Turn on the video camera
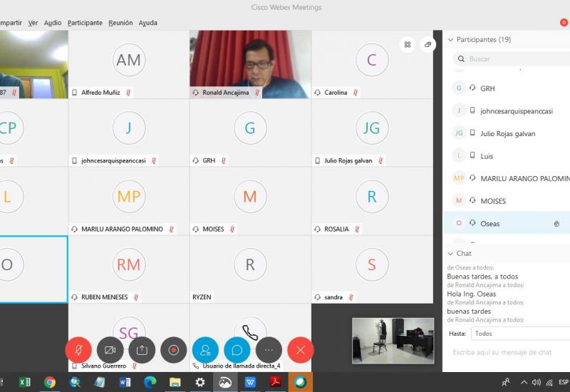Screen dimensions: 570x392 (110, 350)
